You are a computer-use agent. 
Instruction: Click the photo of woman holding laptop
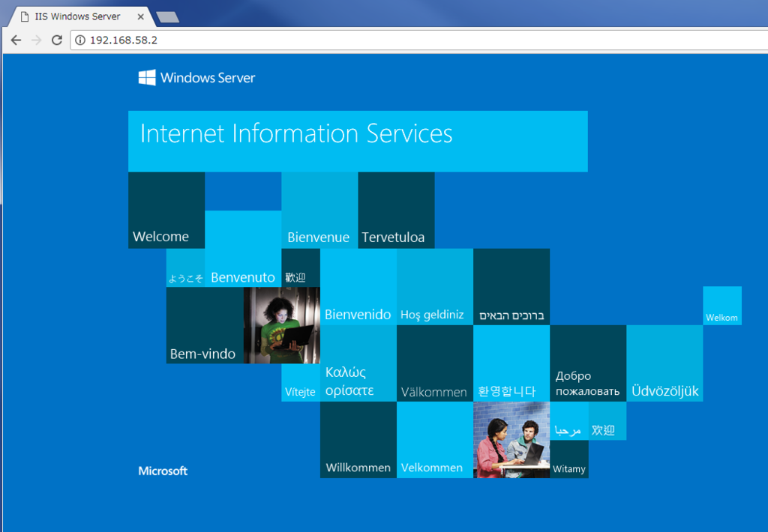[x=282, y=325]
